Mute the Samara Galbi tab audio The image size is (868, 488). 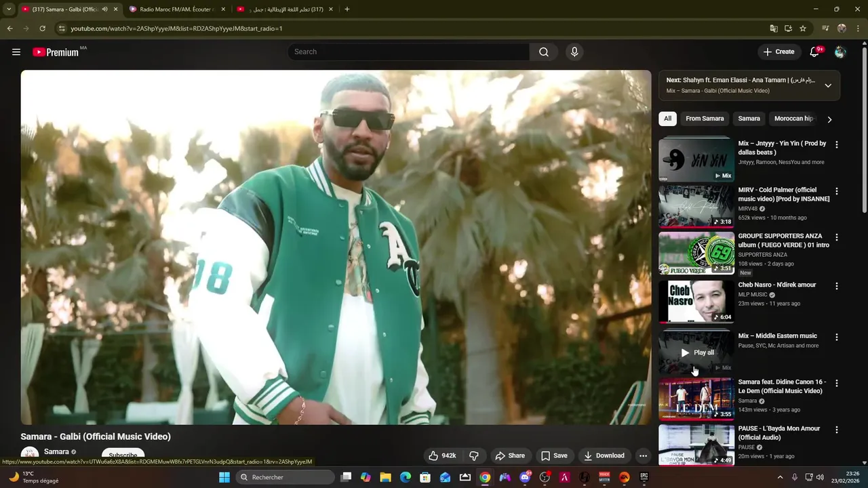[104, 9]
